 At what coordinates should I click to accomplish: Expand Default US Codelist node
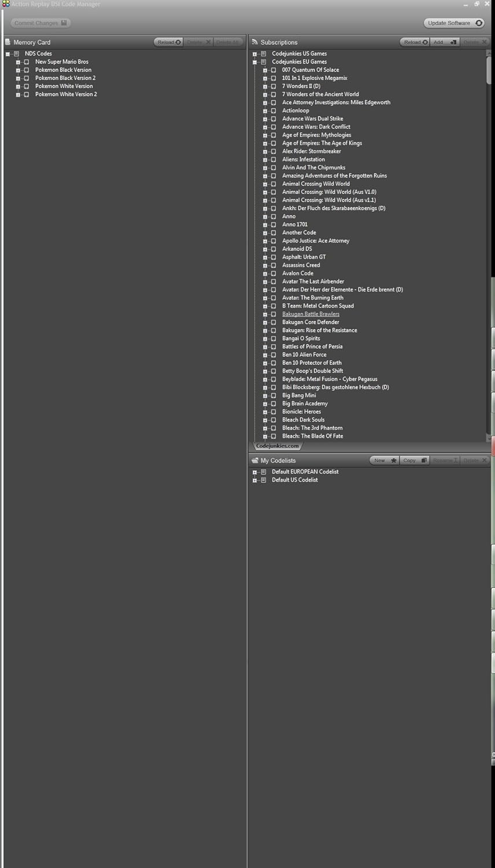(254, 480)
